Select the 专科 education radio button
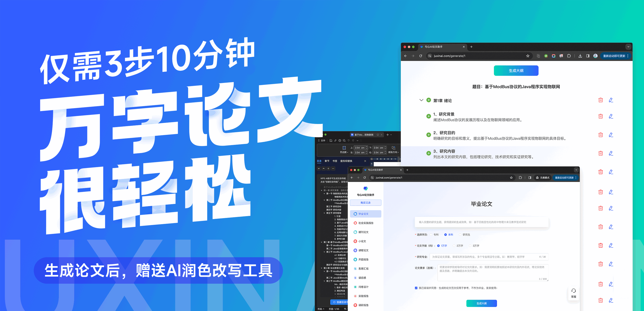This screenshot has height=311, width=644. (431, 235)
